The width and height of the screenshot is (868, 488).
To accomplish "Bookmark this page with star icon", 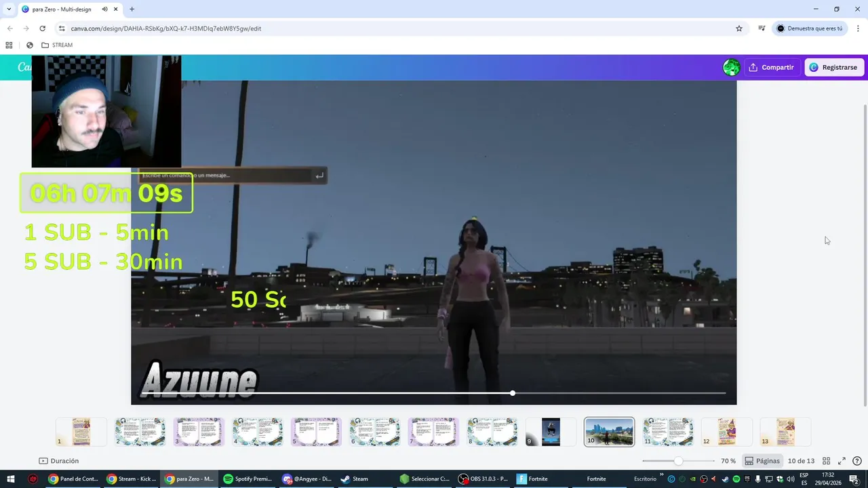I will click(739, 28).
